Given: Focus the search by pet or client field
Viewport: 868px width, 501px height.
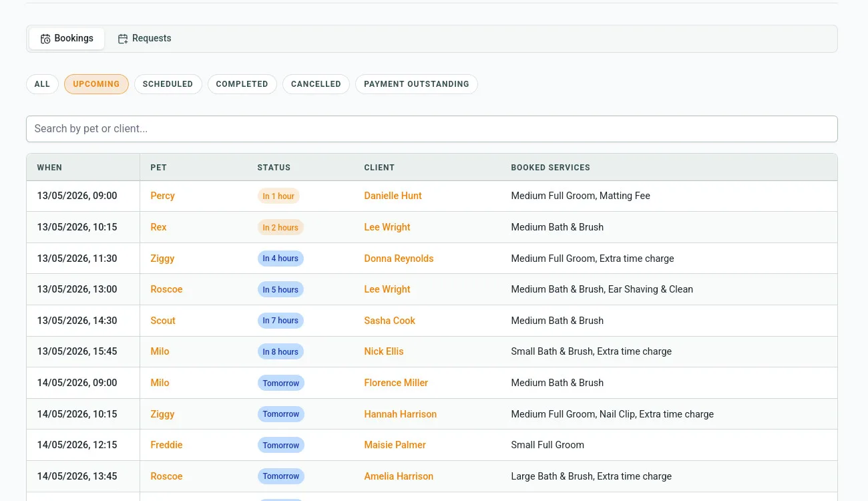Looking at the screenshot, I should 432,129.
